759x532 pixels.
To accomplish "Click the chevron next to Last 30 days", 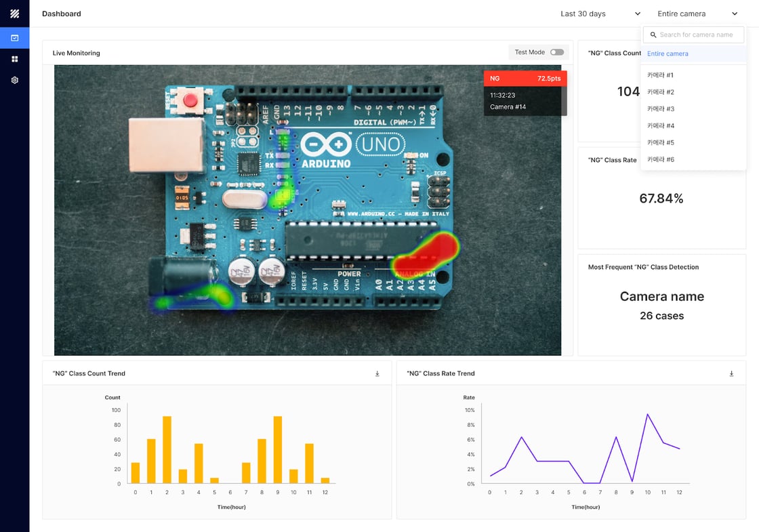I will point(638,14).
